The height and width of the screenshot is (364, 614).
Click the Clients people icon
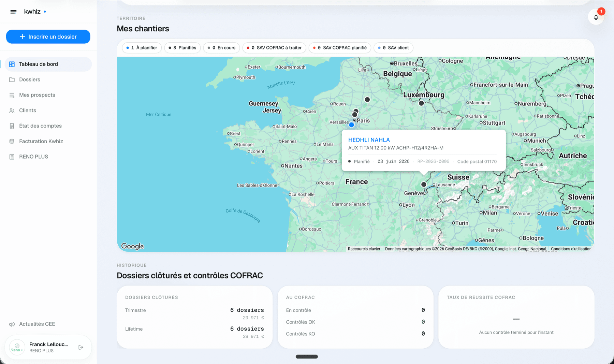[12, 111]
